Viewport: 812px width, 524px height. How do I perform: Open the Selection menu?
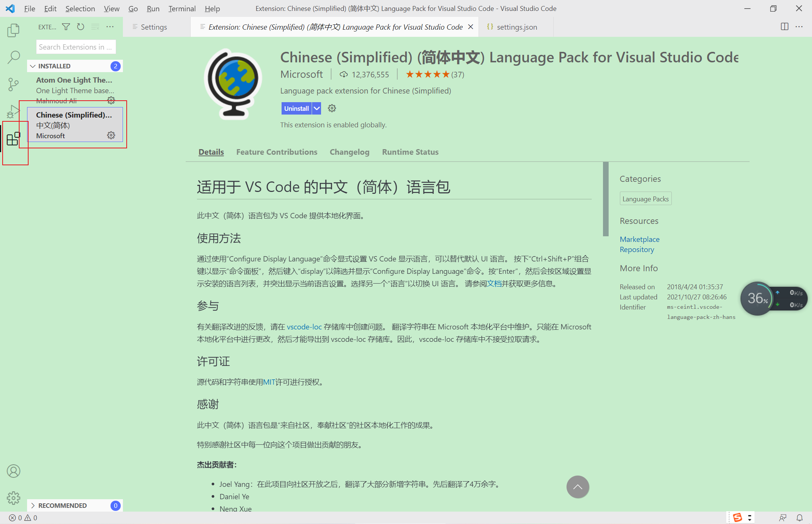pyautogui.click(x=80, y=8)
